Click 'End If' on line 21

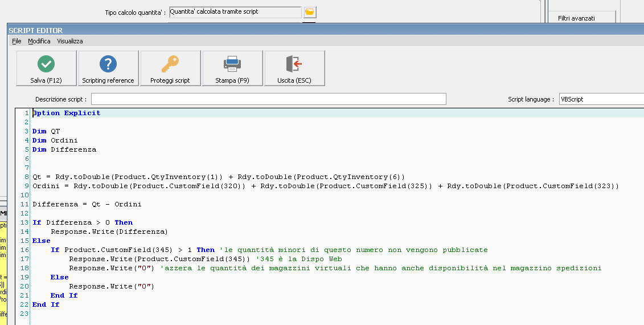tap(64, 295)
